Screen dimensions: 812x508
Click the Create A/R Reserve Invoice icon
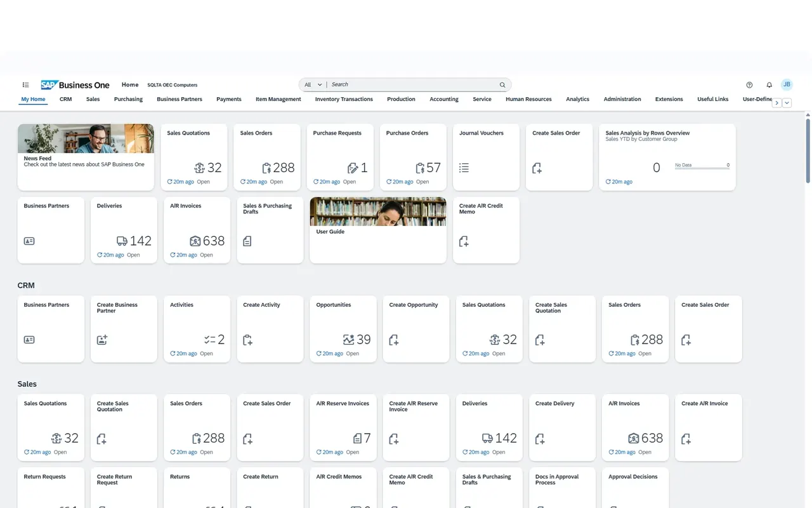pos(394,439)
